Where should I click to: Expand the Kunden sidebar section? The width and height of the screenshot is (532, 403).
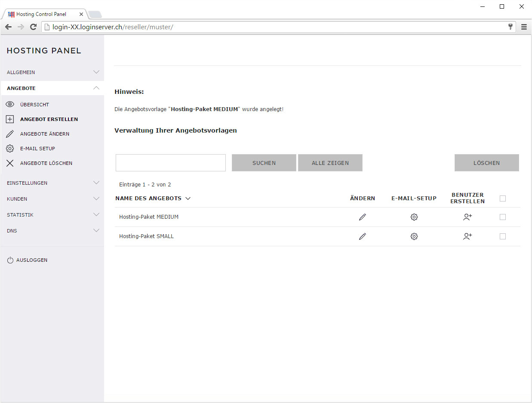[52, 199]
